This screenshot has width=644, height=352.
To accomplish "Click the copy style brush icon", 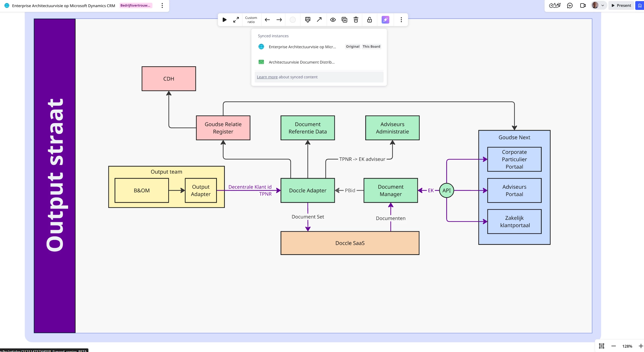I will [308, 20].
